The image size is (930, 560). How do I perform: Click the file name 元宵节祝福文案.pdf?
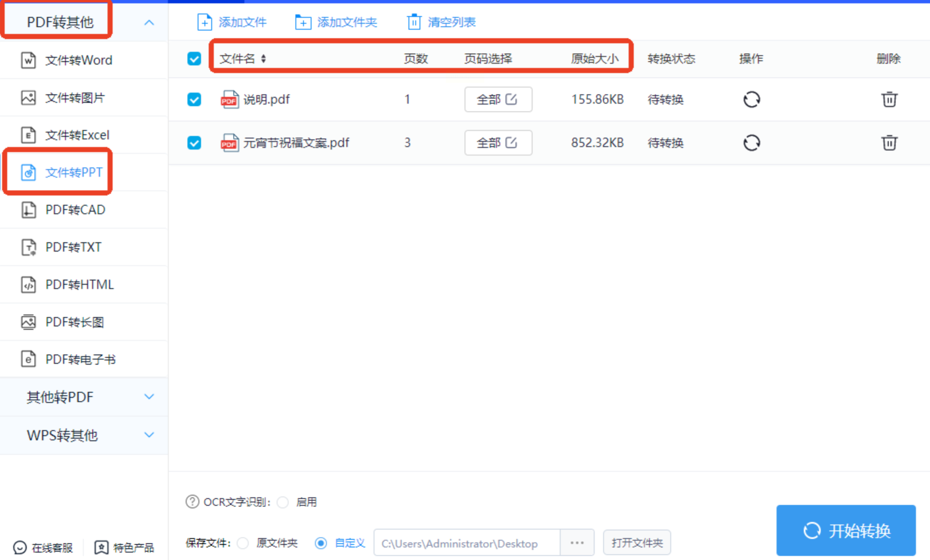(x=296, y=143)
